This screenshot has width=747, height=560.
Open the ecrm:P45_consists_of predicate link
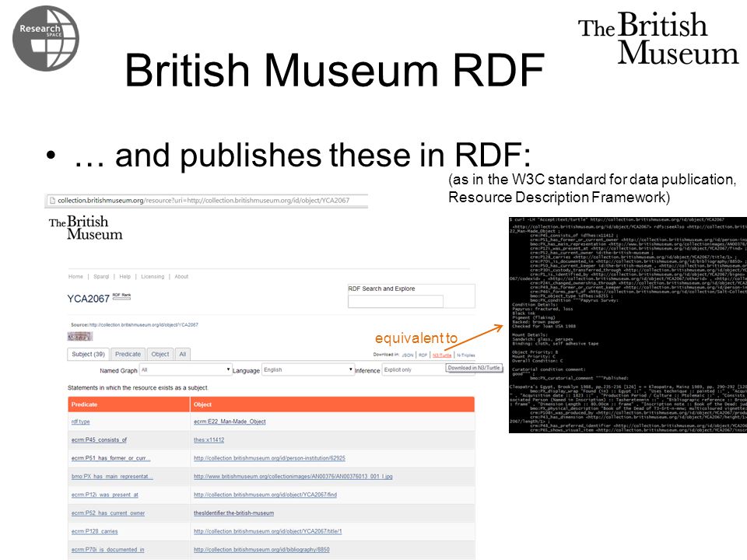pyautogui.click(x=99, y=440)
